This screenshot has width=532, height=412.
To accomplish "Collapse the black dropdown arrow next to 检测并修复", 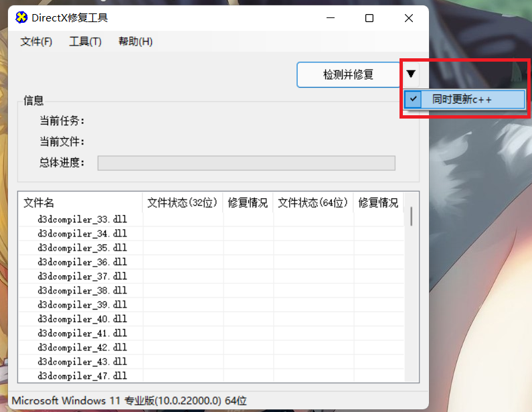I will click(411, 74).
